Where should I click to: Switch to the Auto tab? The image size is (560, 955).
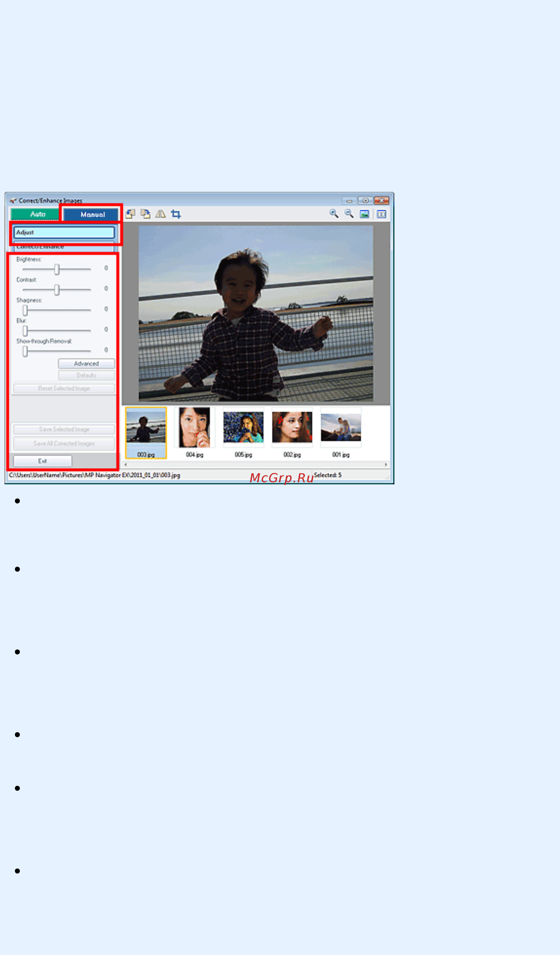pyautogui.click(x=35, y=214)
